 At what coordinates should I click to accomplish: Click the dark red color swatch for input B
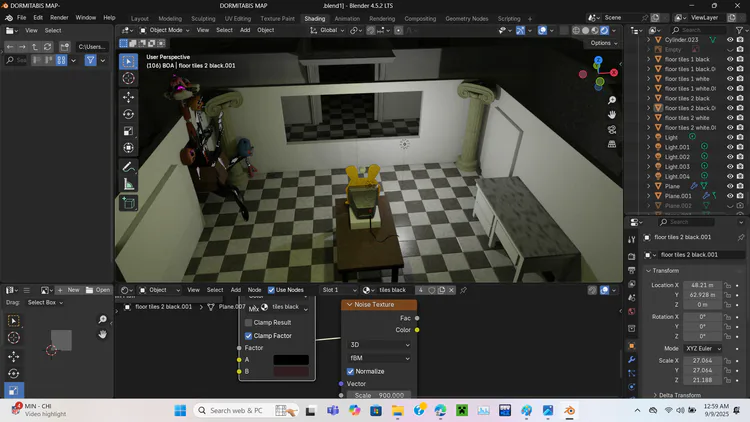(x=291, y=371)
